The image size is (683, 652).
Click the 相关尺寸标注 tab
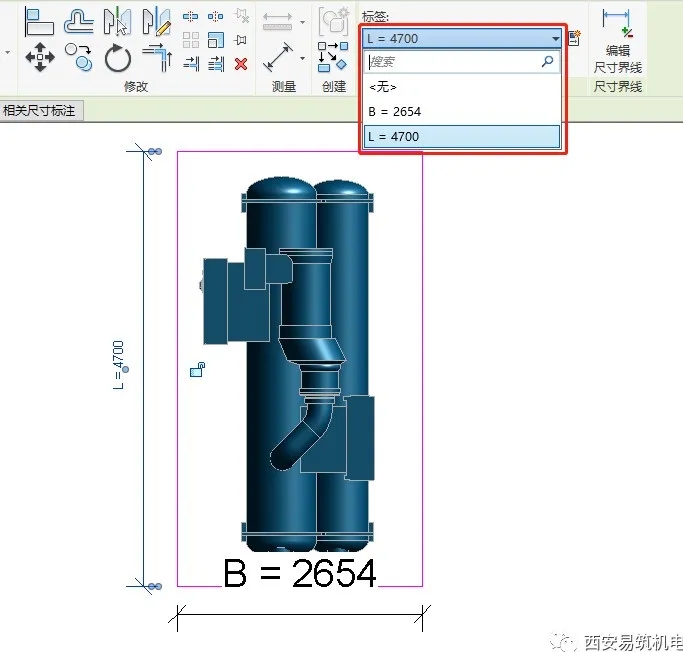[41, 111]
